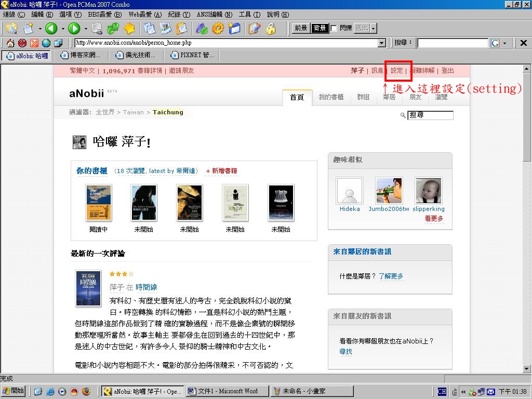Click the window with star icon

tap(234, 28)
